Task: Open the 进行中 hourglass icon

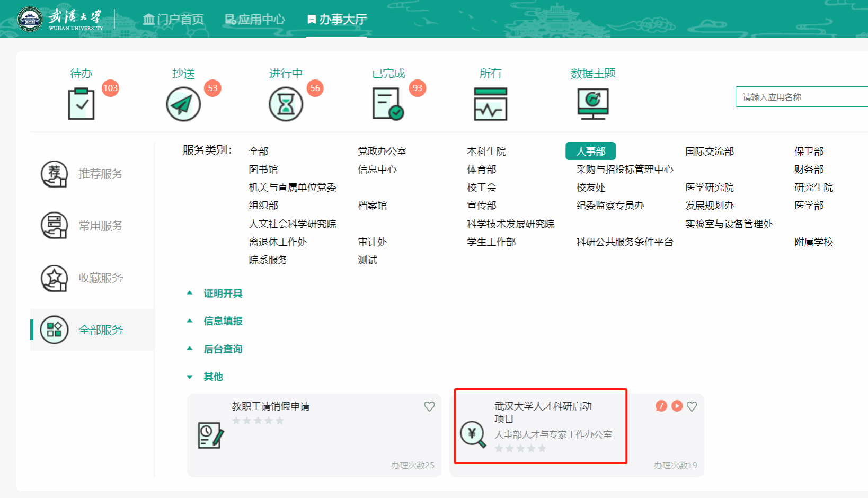Action: 286,104
